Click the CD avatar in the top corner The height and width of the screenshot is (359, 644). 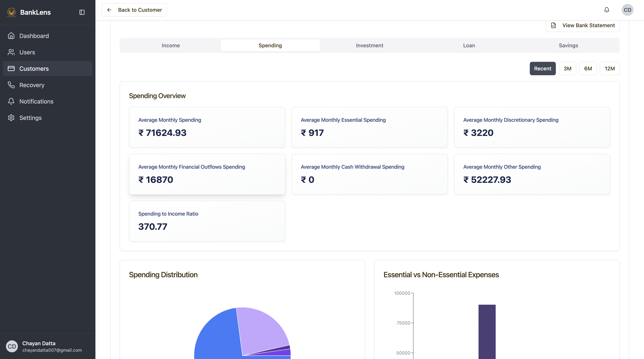point(628,10)
